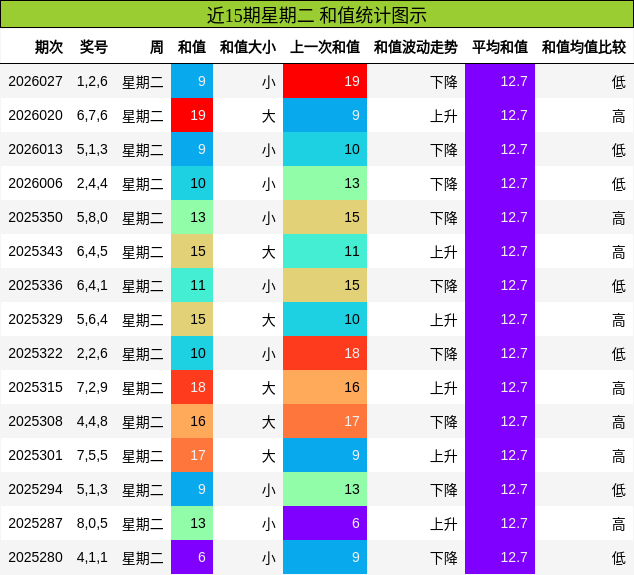Click purple 和值 cell 6 in row 2025280

(192, 557)
